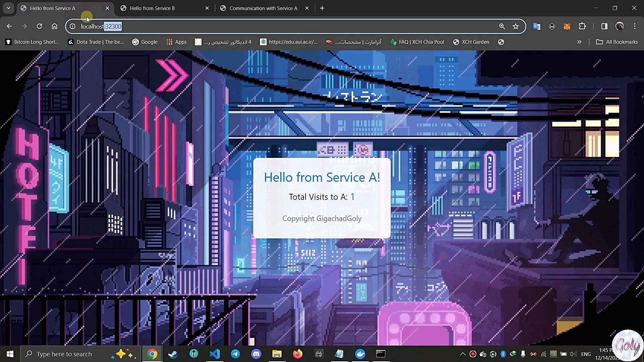The image size is (644, 362).
Task: Open the XCH Garden bookmark
Action: [x=471, y=42]
